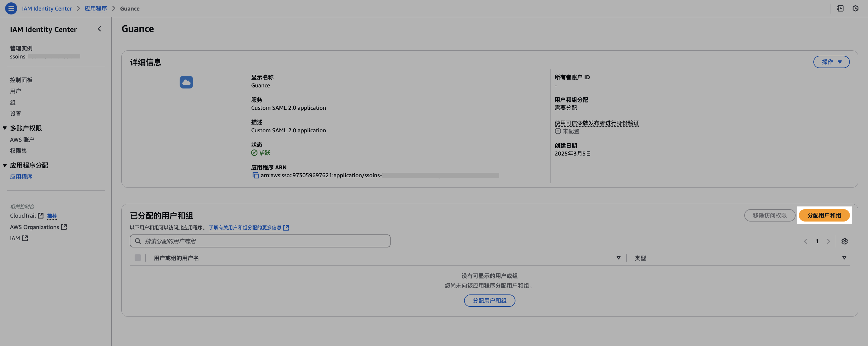This screenshot has width=868, height=346.
Task: Collapse the IAM Identity Center sidebar
Action: point(99,29)
